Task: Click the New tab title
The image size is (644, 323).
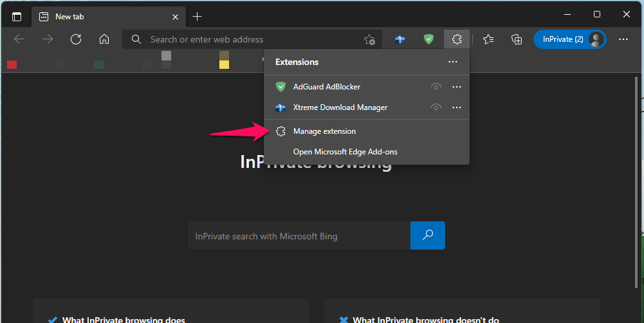Action: click(69, 17)
